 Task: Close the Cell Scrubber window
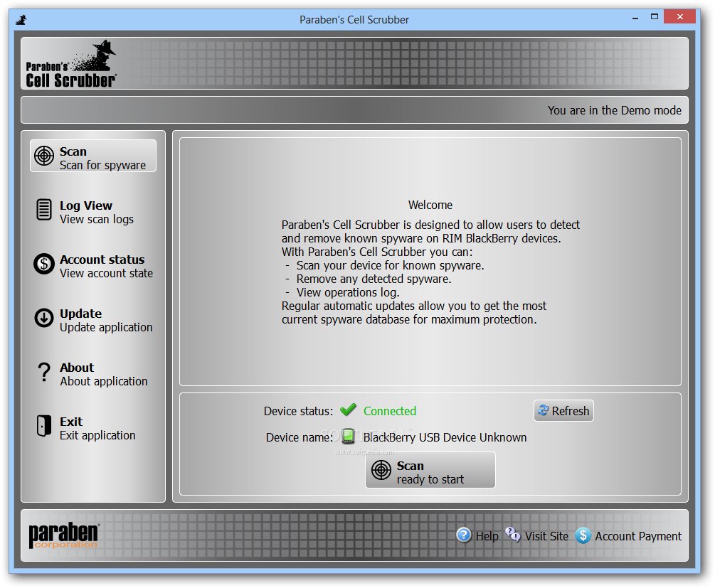680,17
